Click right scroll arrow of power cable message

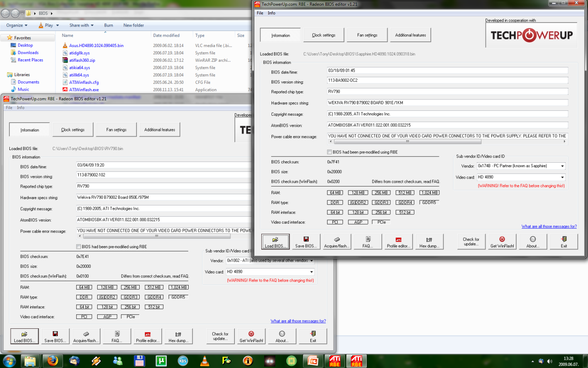tap(565, 141)
